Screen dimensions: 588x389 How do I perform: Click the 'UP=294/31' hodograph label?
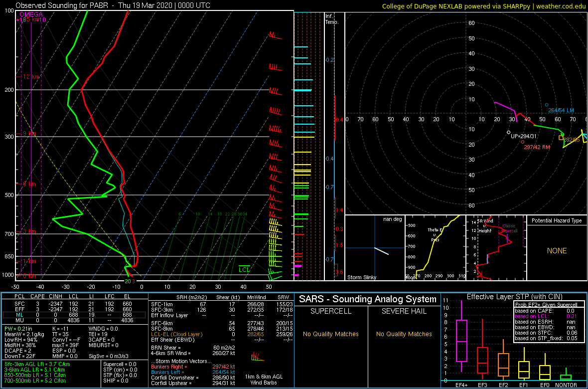524,136
